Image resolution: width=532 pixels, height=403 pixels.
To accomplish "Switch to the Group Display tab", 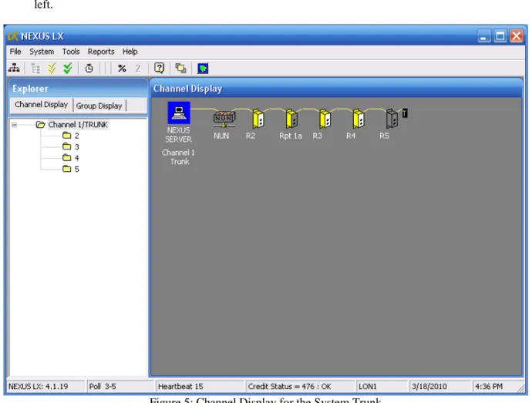I will click(99, 106).
